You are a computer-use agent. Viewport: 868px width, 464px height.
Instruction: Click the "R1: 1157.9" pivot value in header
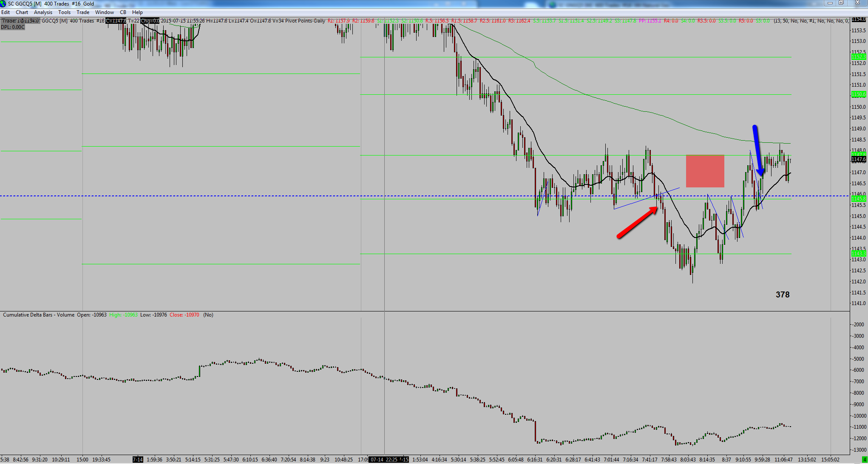339,21
